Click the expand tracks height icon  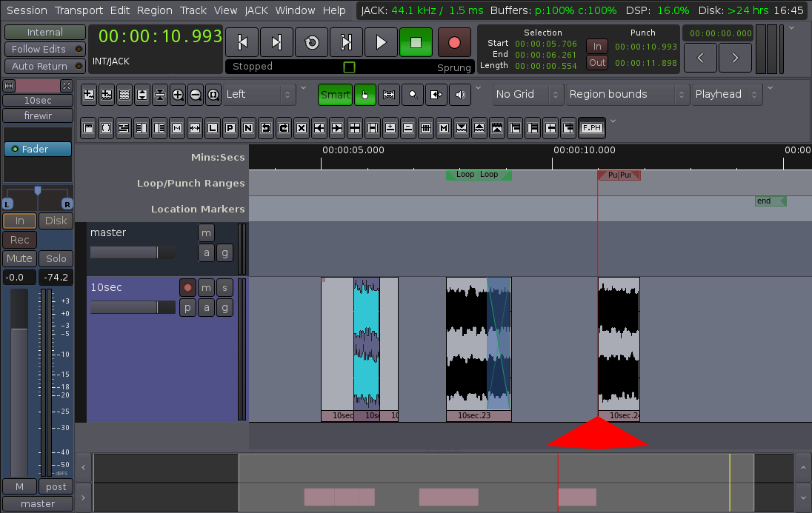coord(142,95)
